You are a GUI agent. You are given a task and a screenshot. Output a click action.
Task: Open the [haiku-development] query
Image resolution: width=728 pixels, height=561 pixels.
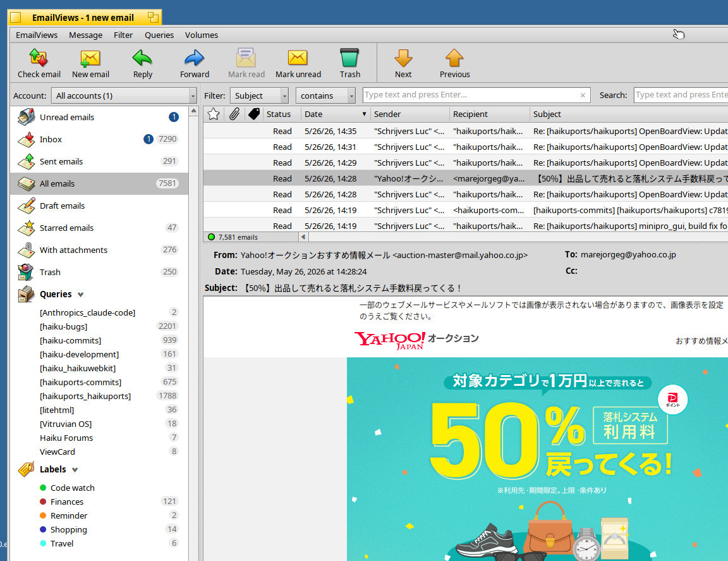click(x=99, y=354)
